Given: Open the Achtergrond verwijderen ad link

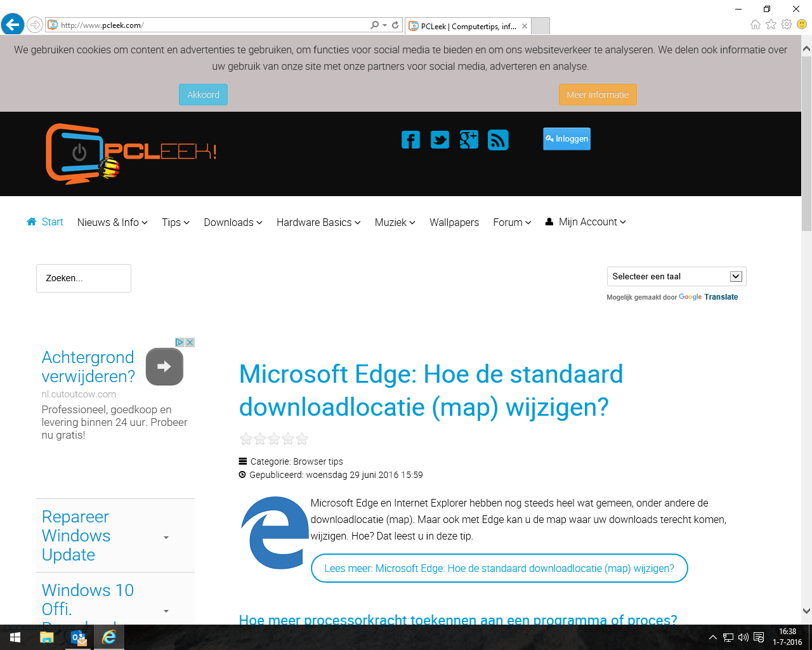Looking at the screenshot, I should [x=88, y=367].
